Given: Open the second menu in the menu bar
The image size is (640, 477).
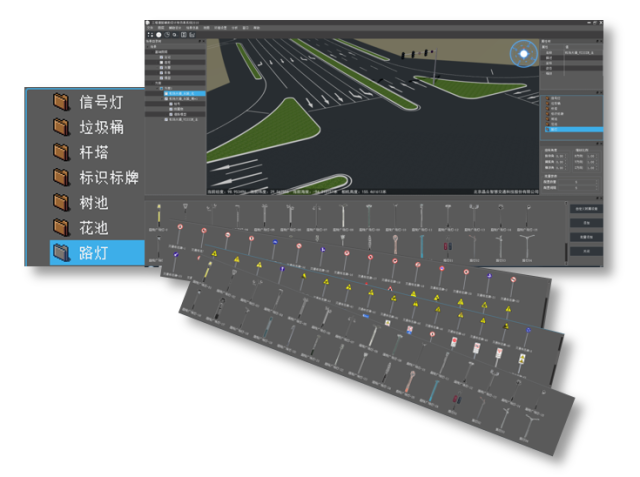Looking at the screenshot, I should pos(161,27).
